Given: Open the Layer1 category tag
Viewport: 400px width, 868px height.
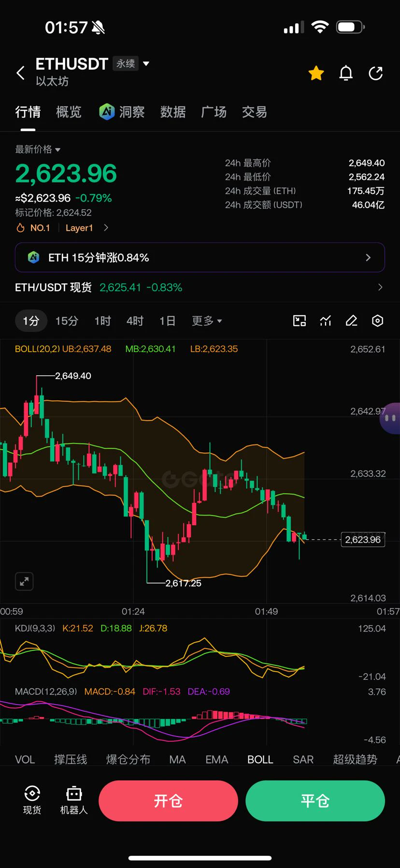Looking at the screenshot, I should [79, 228].
